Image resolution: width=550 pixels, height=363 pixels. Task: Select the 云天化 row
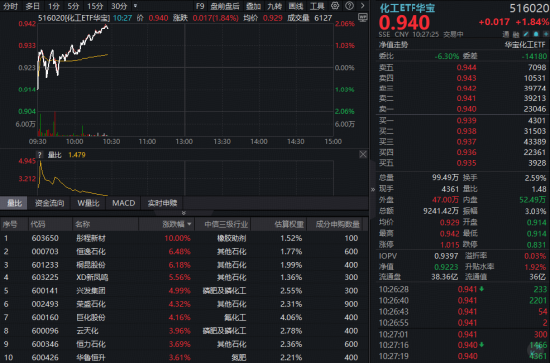(183, 331)
